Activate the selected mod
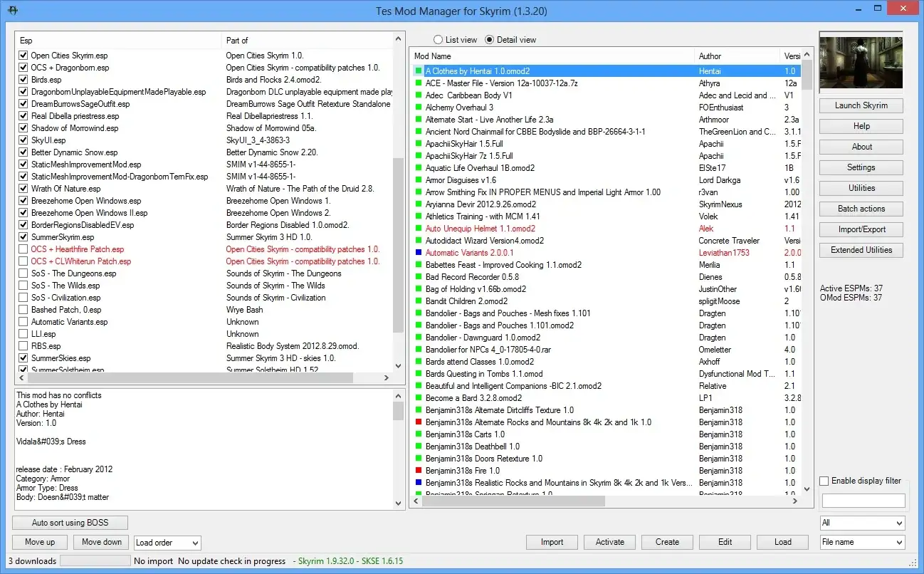This screenshot has height=574, width=924. point(609,542)
